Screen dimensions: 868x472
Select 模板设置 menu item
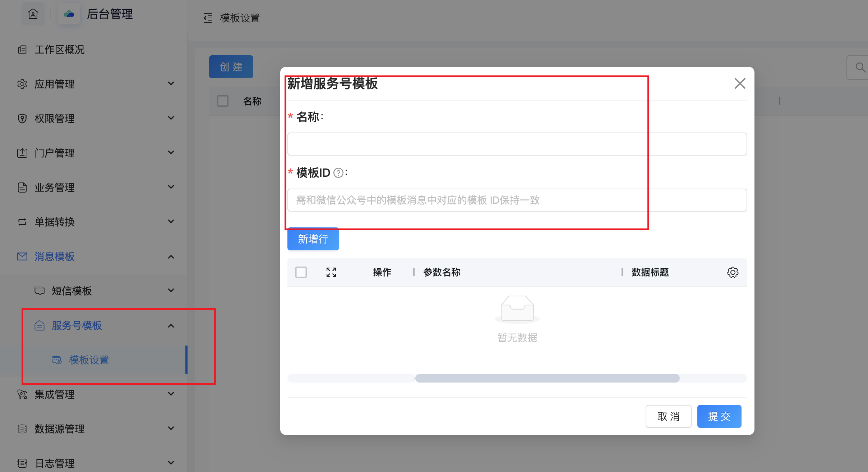pos(89,360)
